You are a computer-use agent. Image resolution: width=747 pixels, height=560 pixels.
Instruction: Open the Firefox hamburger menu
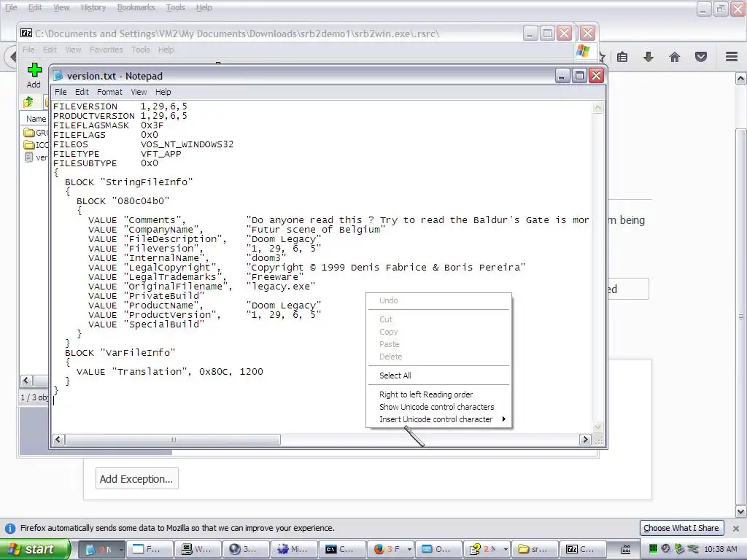click(732, 57)
